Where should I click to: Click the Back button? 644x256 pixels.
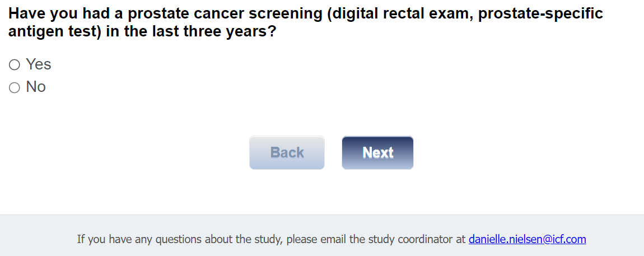287,152
